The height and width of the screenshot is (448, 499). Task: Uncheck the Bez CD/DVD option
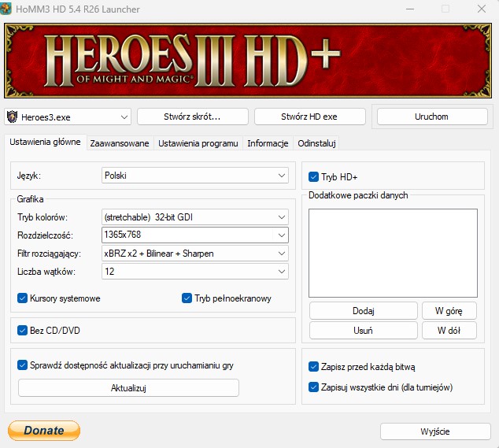coord(22,331)
